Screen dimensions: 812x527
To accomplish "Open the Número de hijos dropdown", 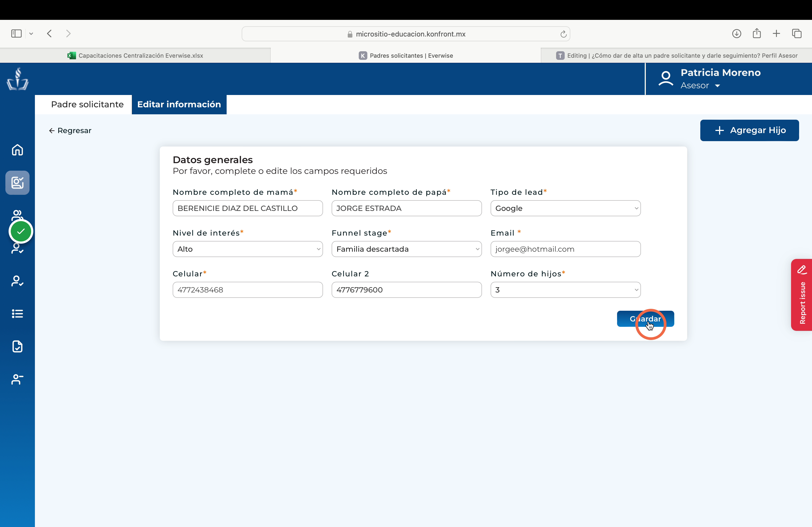I will coord(565,290).
